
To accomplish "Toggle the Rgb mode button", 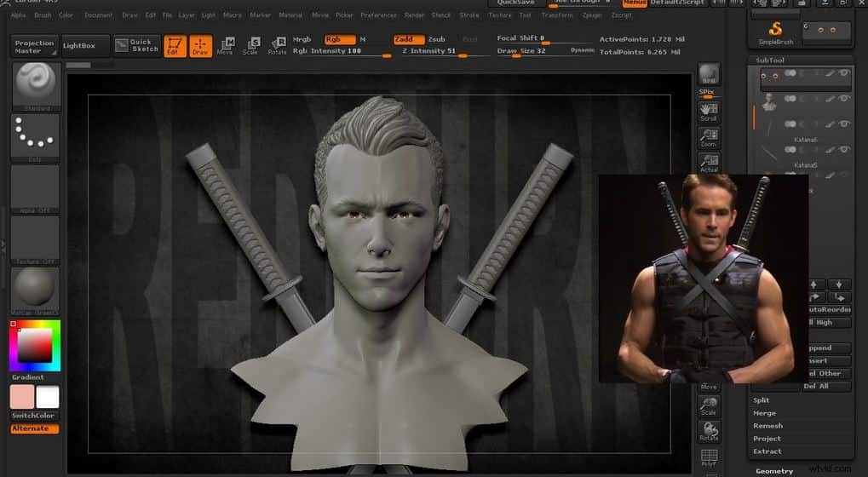I will pyautogui.click(x=339, y=39).
